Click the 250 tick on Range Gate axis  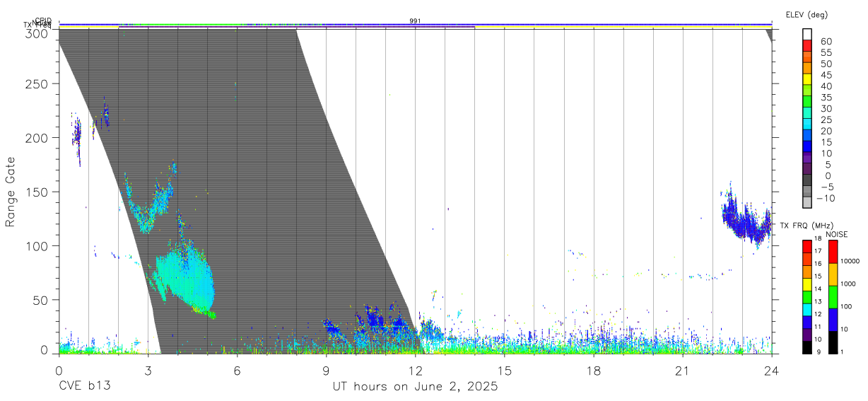click(x=37, y=83)
